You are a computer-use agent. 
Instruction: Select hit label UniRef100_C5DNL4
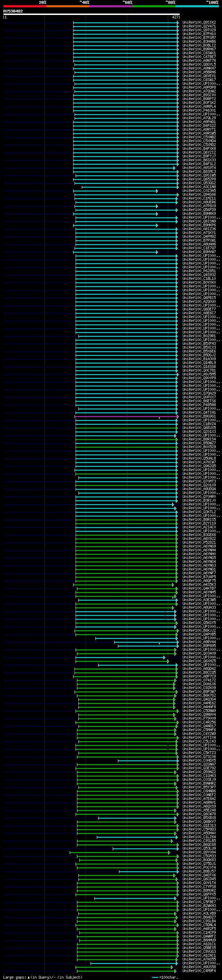pos(199,925)
